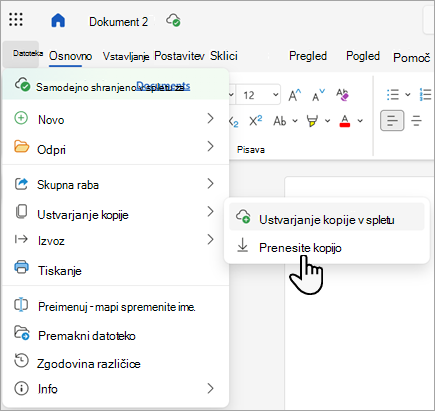The width and height of the screenshot is (435, 411).
Task: Select Preimenuj to rename the file
Action: coord(115,306)
